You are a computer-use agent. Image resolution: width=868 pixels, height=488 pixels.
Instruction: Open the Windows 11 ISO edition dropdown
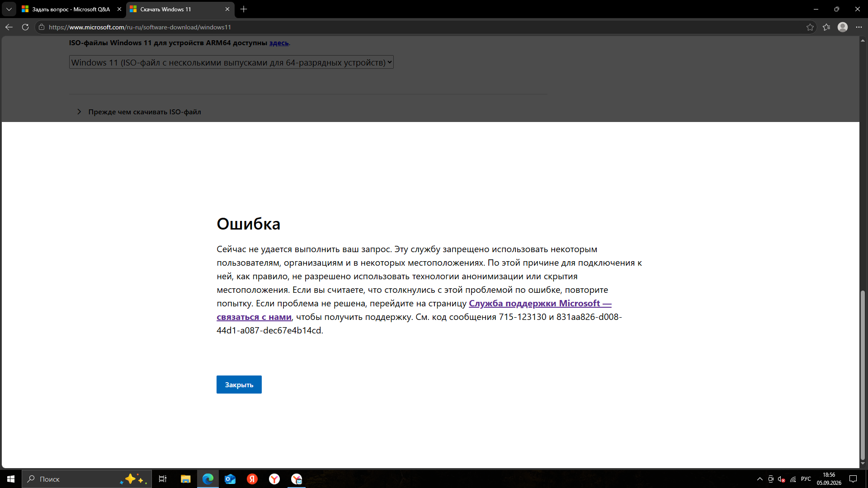click(231, 62)
